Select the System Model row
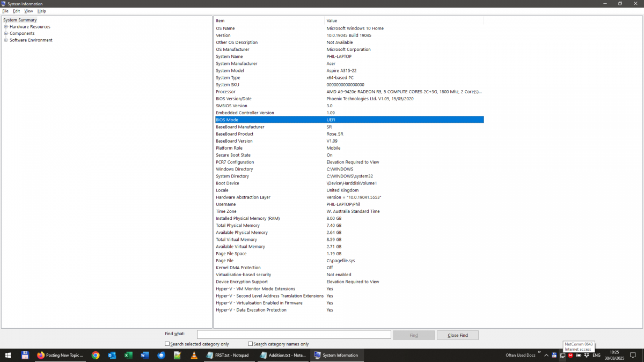Viewport: 644px width, 362px height. 349,71
